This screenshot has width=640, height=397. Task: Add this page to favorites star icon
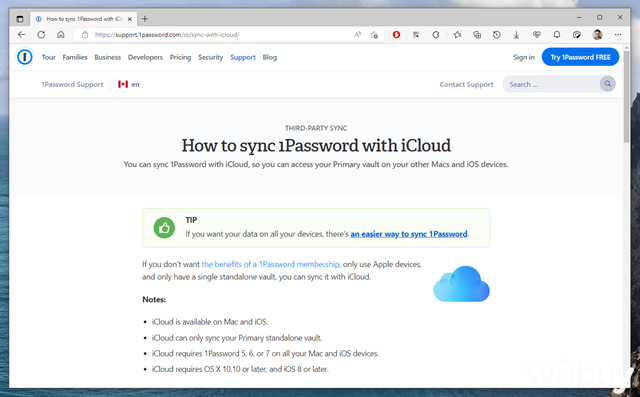tap(374, 35)
